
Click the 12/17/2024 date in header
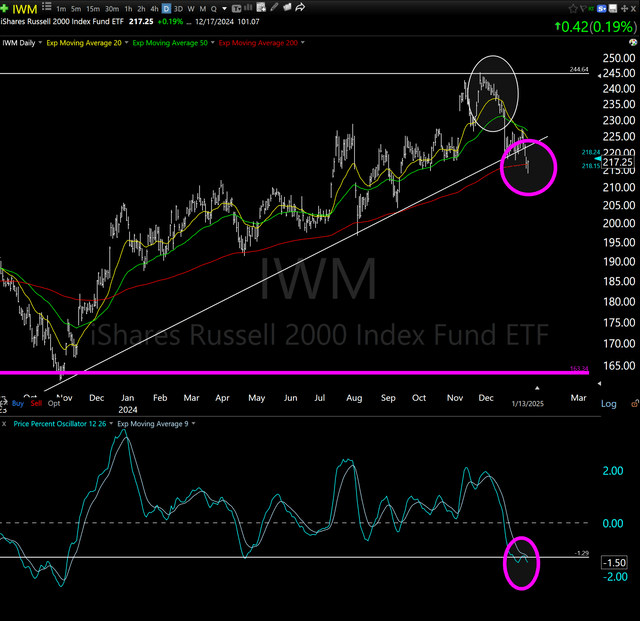tap(214, 22)
